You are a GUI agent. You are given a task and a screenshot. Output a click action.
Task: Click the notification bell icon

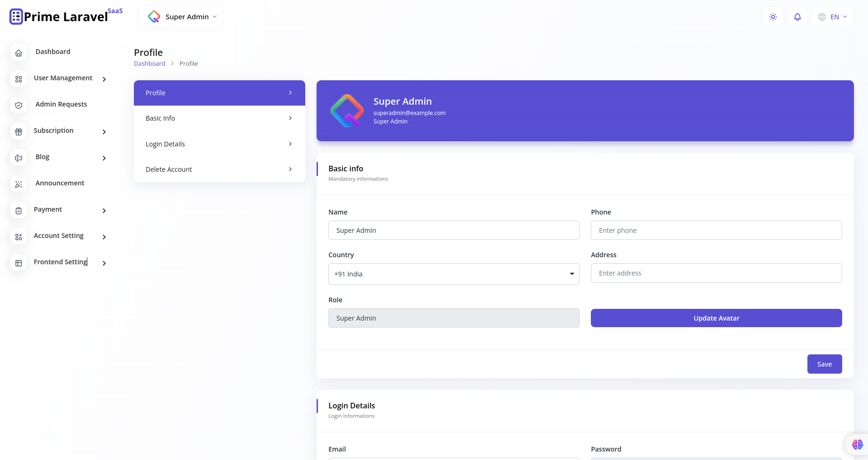(x=797, y=16)
